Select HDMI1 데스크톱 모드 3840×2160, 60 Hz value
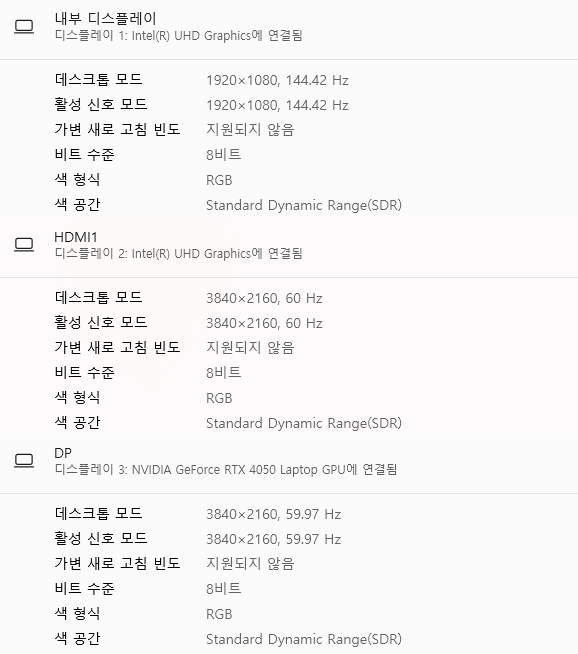Viewport: 578px width, 654px height. [x=264, y=298]
